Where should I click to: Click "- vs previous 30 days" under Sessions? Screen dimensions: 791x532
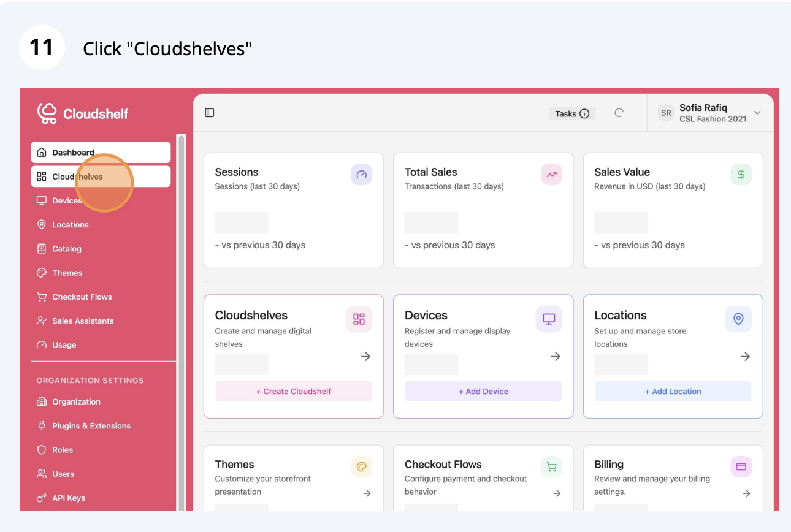260,245
